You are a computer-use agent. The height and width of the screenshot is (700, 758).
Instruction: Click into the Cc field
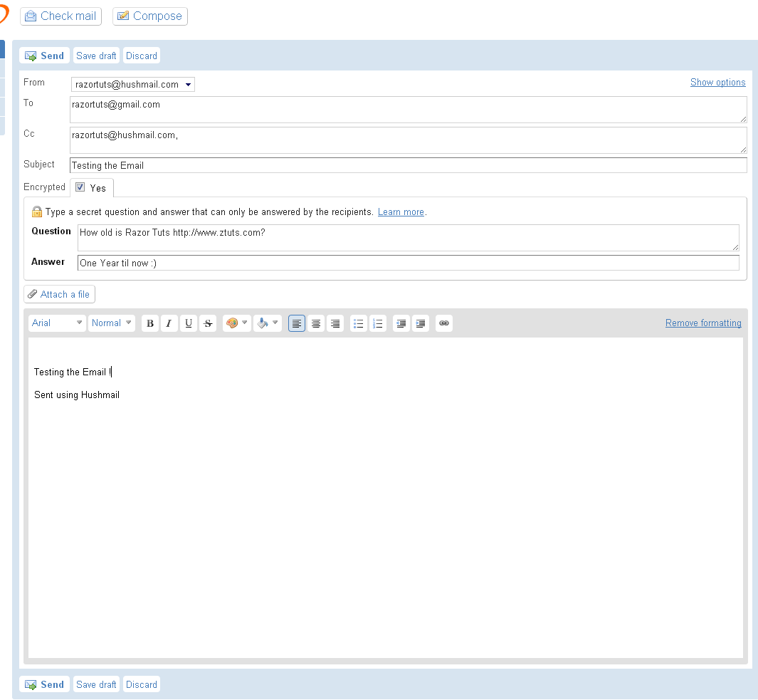tap(409, 140)
